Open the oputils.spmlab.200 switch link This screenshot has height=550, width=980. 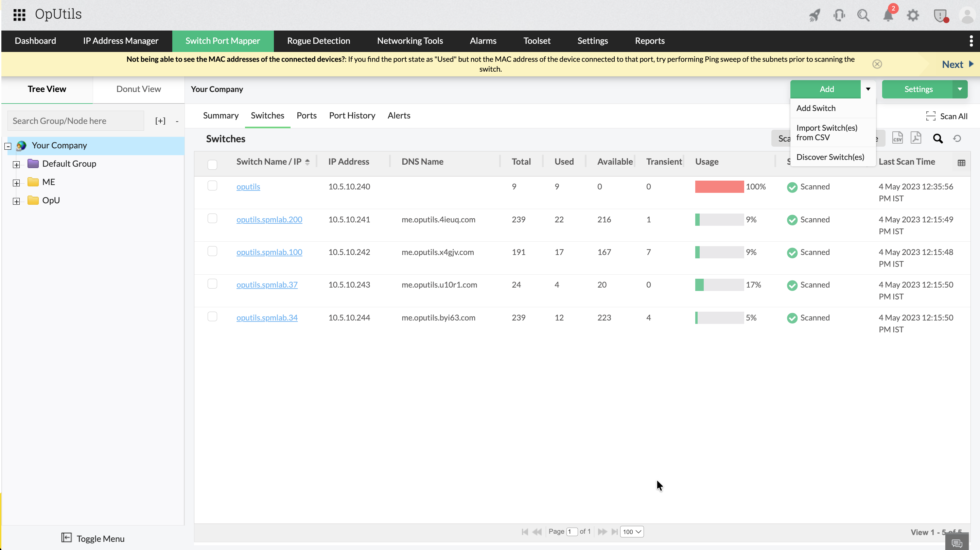269,219
